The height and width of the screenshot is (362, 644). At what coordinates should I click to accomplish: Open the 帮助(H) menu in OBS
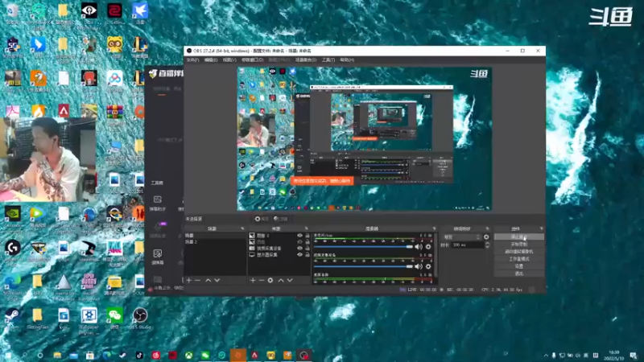pyautogui.click(x=347, y=60)
